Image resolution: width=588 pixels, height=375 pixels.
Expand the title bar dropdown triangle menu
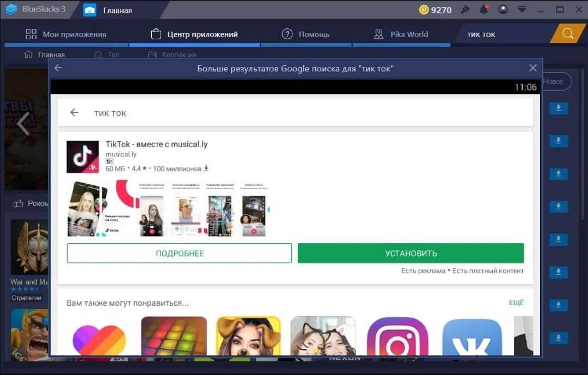tap(522, 10)
